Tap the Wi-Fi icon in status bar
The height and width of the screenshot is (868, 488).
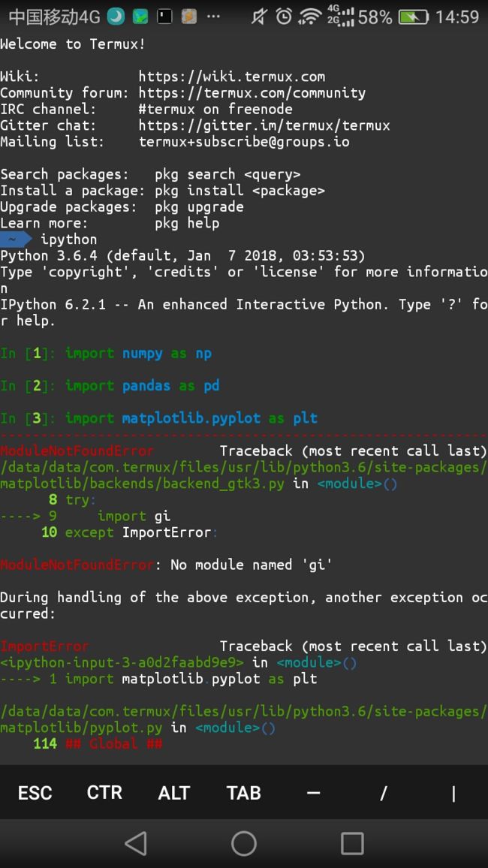pos(310,17)
